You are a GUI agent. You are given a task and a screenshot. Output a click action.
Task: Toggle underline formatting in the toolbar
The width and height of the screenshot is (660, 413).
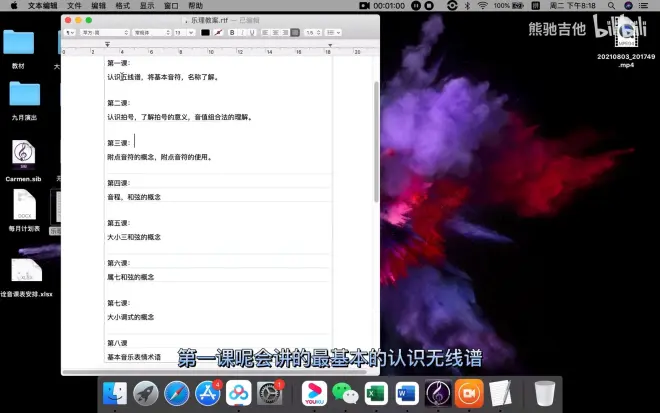coord(254,33)
